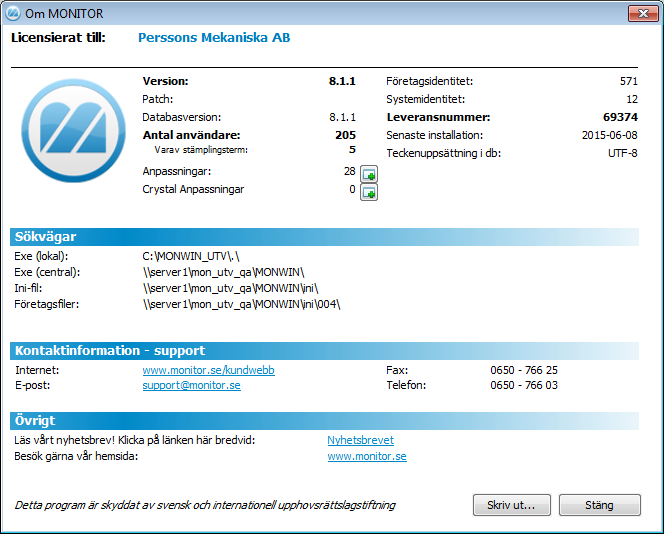664x534 pixels.
Task: Click Databasversion value 8.1.1
Action: click(343, 117)
